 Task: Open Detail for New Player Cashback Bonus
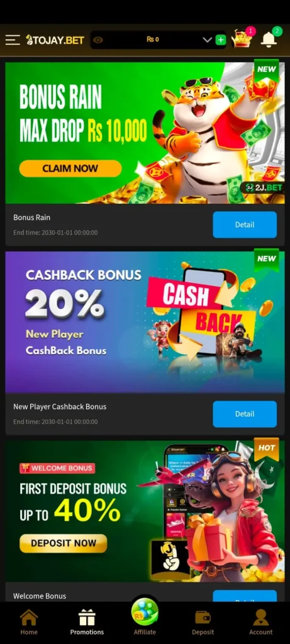[x=245, y=414]
